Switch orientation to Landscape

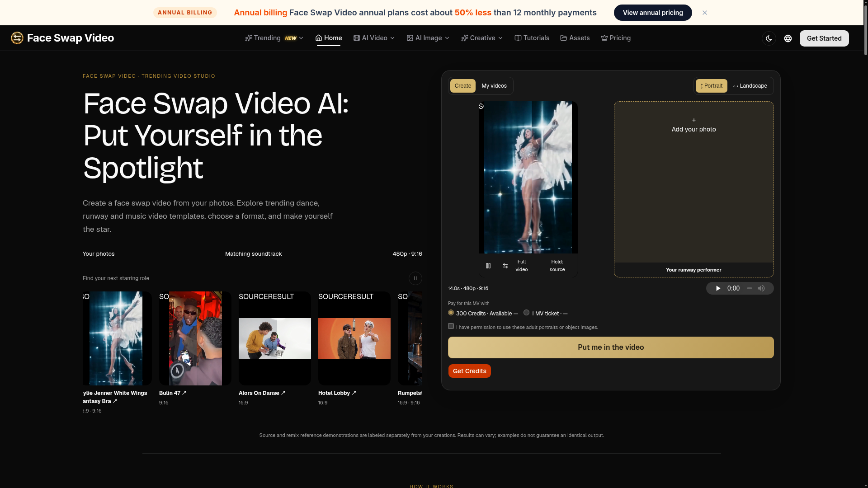coord(750,86)
